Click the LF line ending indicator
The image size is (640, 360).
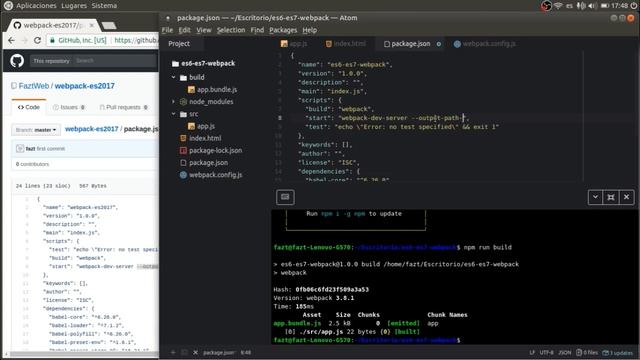532,353
